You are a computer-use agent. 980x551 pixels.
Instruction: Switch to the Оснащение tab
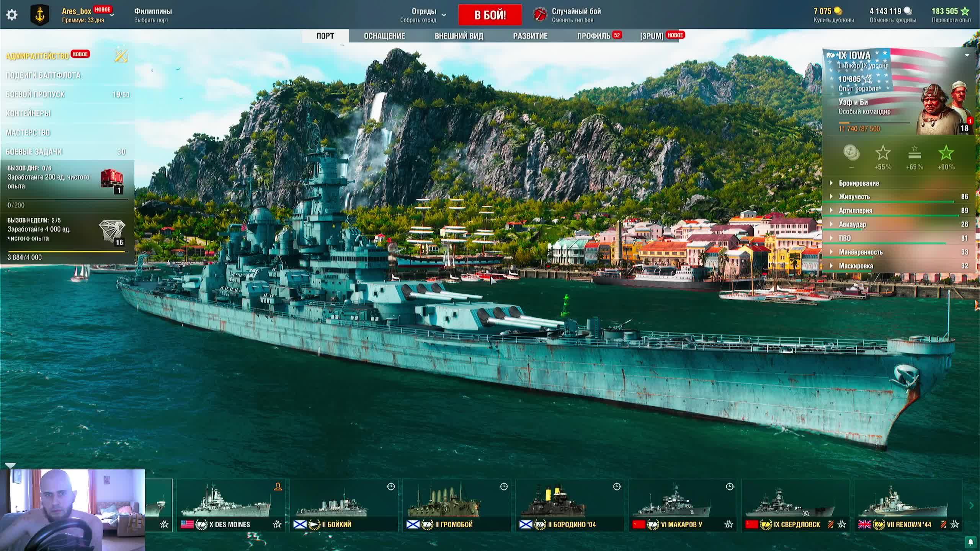click(x=384, y=36)
